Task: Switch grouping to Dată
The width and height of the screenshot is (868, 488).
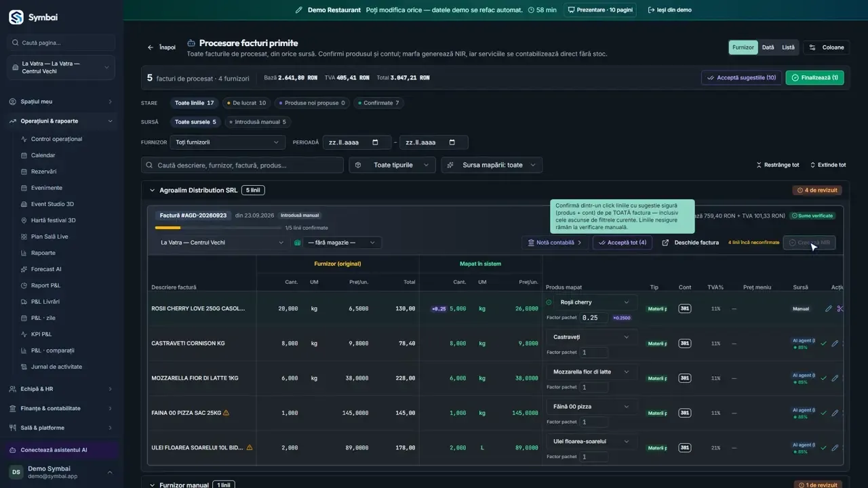Action: point(768,47)
